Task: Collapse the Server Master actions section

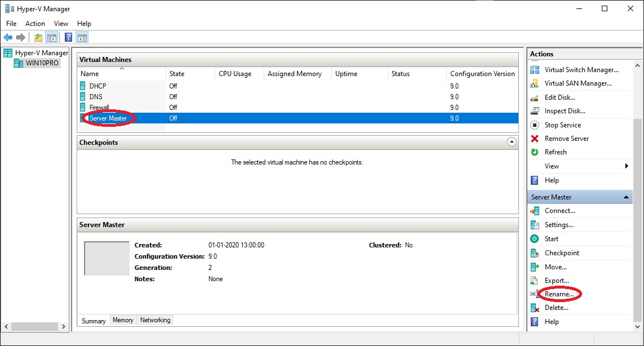Action: (x=626, y=197)
